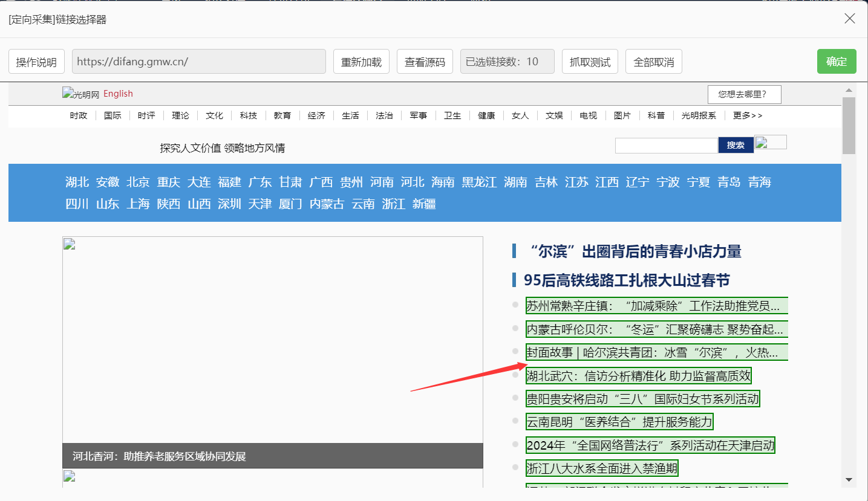Open the 更多>> navigation menu

point(748,115)
